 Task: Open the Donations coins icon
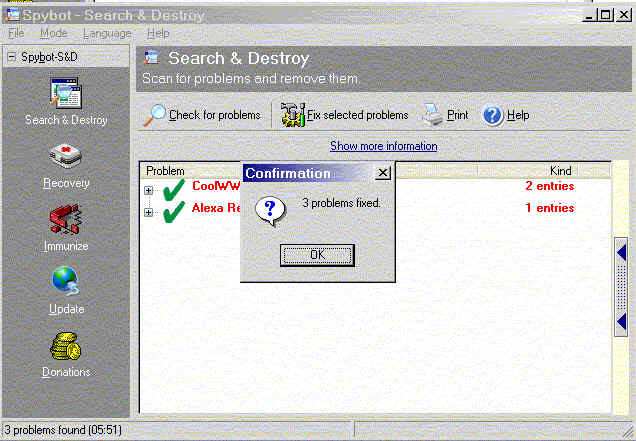pos(66,346)
